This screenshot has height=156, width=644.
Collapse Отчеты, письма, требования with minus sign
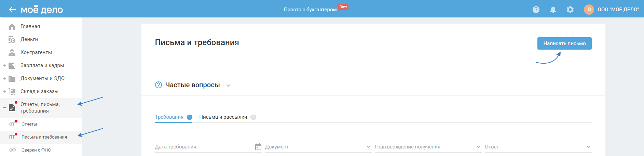5,108
